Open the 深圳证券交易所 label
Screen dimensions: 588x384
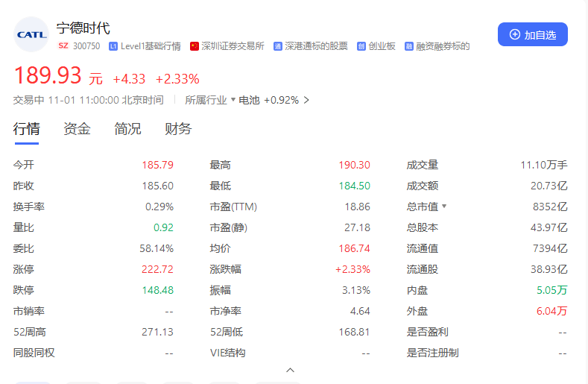(x=233, y=46)
